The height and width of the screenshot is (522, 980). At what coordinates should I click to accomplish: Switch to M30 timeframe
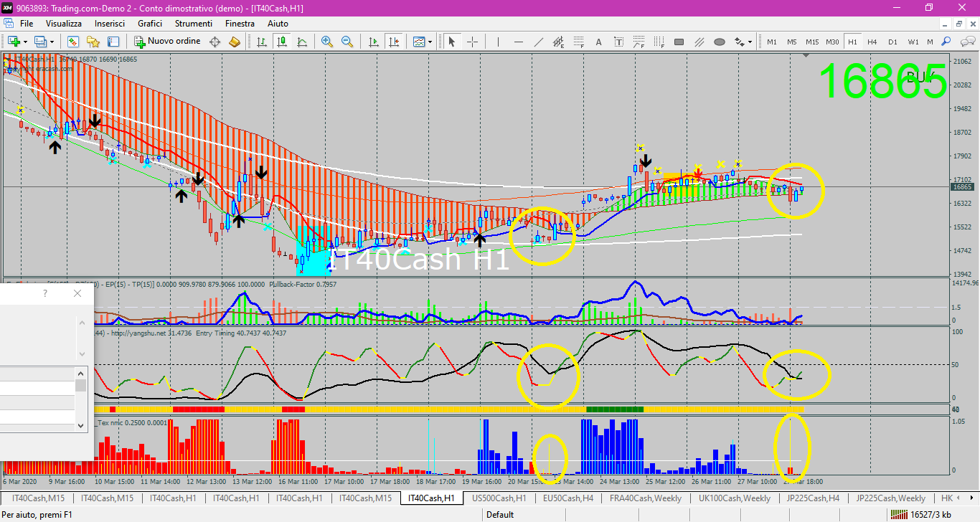tap(832, 42)
